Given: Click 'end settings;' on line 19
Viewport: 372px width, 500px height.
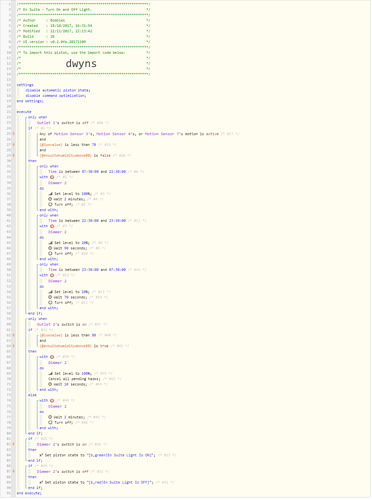Looking at the screenshot, I should point(30,101).
